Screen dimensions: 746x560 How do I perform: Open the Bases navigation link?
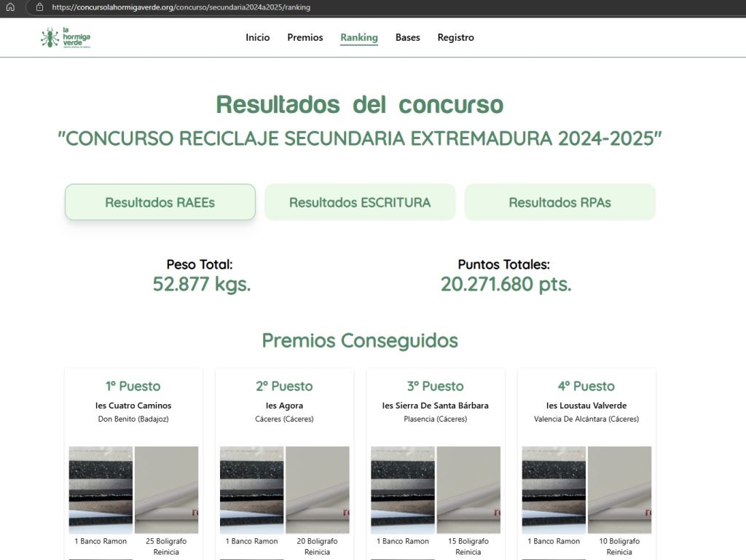pyautogui.click(x=407, y=38)
